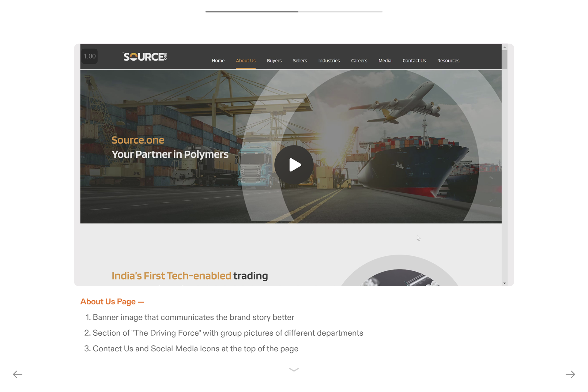
Task: Go to next slide with right arrow
Action: pyautogui.click(x=570, y=374)
